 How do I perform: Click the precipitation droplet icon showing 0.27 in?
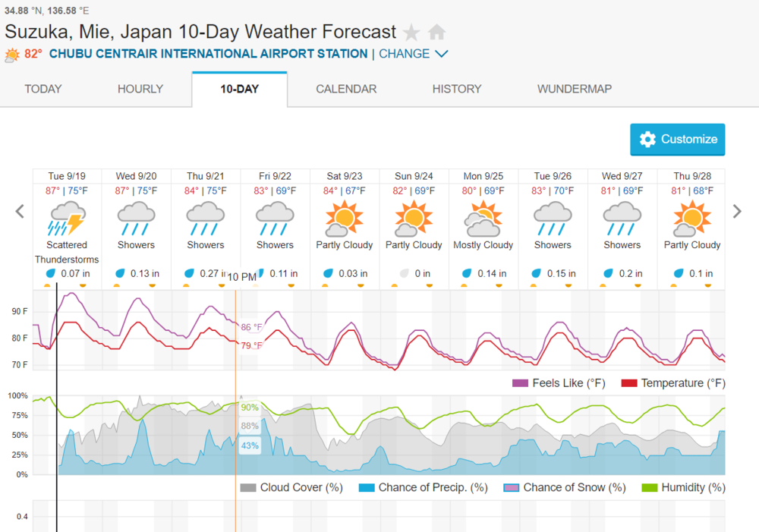tap(188, 273)
